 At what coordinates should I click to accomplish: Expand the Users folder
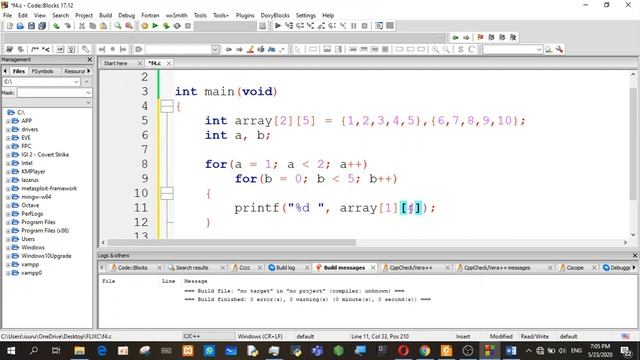click(8, 240)
